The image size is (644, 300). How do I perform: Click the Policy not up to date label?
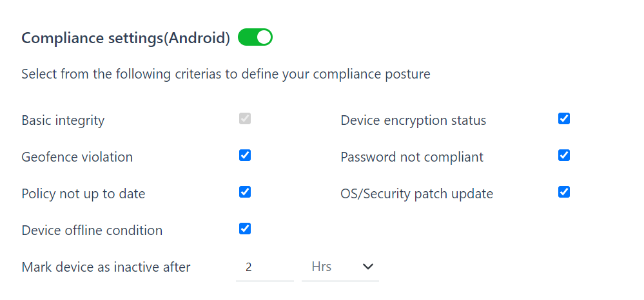pos(83,194)
